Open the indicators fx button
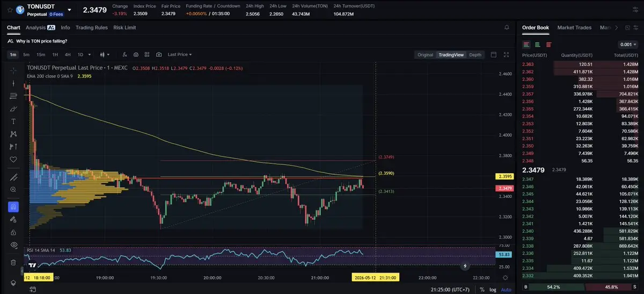 tap(125, 54)
